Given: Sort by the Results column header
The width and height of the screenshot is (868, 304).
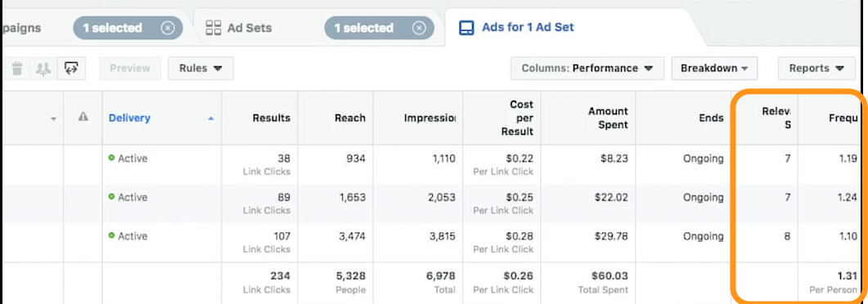Looking at the screenshot, I should tap(272, 118).
